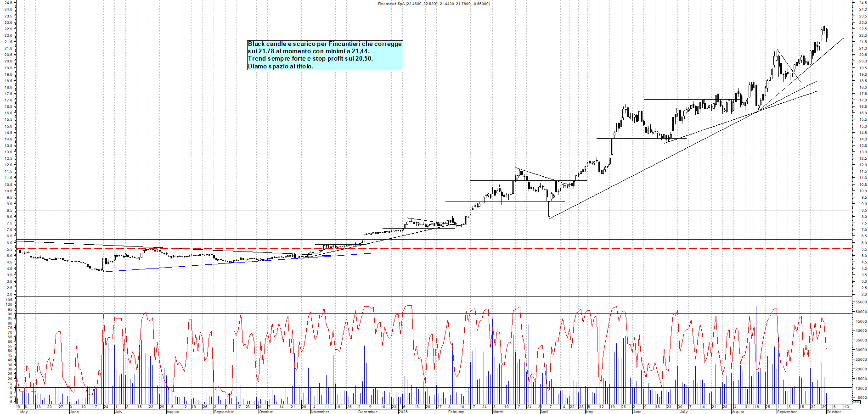
Task: Select the 2025 year marker on time axis
Action: point(403,412)
